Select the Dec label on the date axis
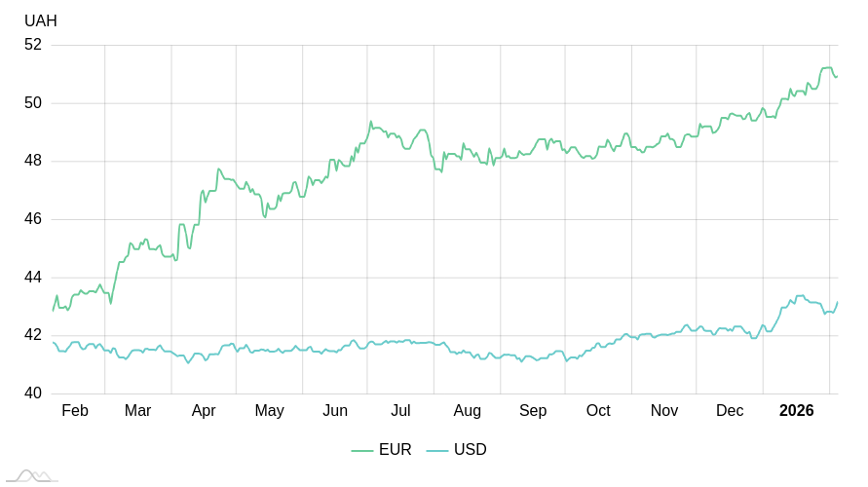868x487 pixels. coord(730,411)
